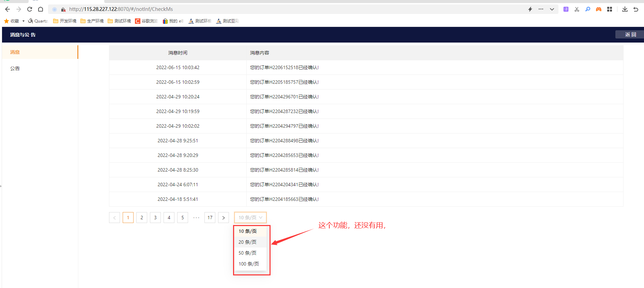Open the second 测试环境 bookmark with triangle logo
This screenshot has width=644, height=288.
point(200,21)
